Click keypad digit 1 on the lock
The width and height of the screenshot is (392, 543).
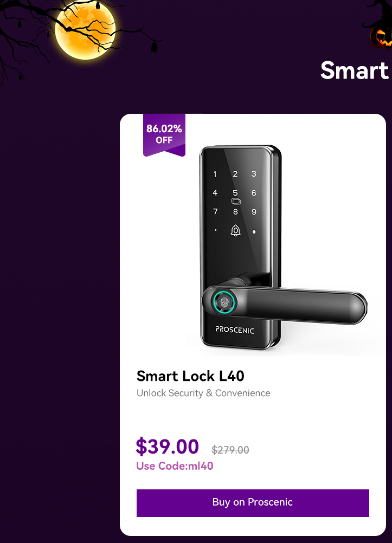coord(215,174)
